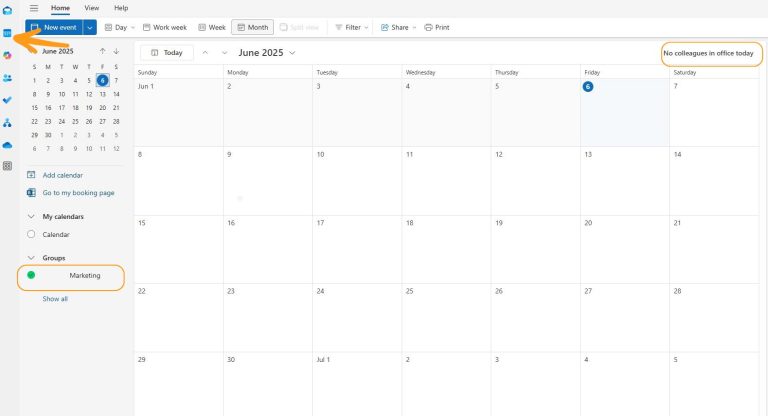This screenshot has height=416, width=768.
Task: Open the People app icon
Action: point(7,78)
